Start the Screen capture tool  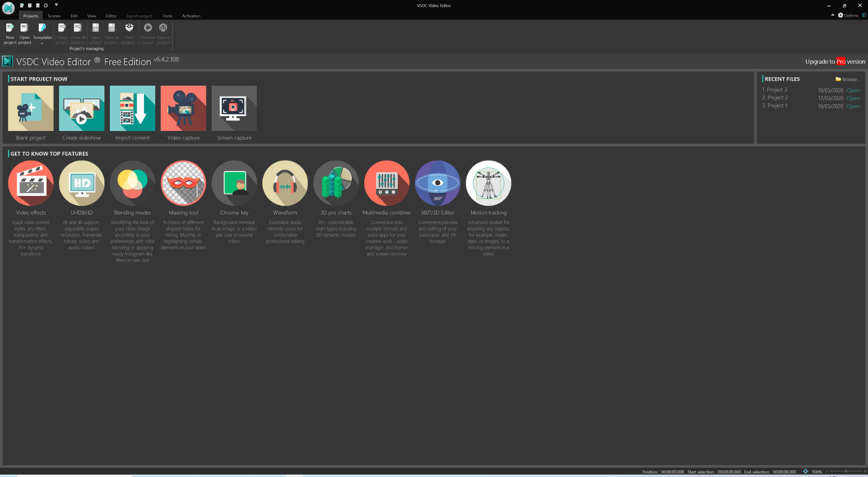tap(234, 109)
